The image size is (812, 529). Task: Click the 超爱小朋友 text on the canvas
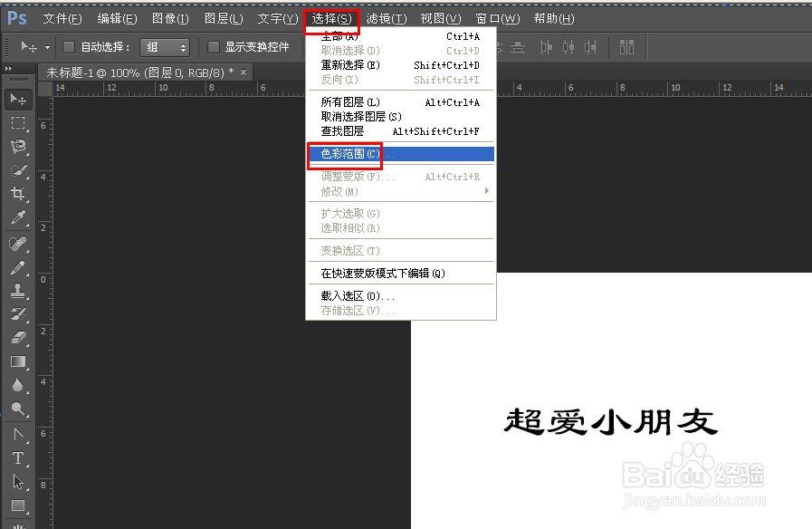click(608, 420)
